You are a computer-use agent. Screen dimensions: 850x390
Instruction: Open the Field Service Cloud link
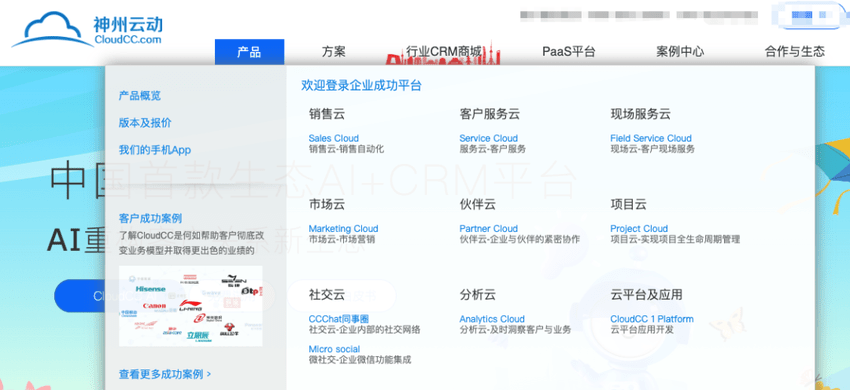(x=651, y=138)
